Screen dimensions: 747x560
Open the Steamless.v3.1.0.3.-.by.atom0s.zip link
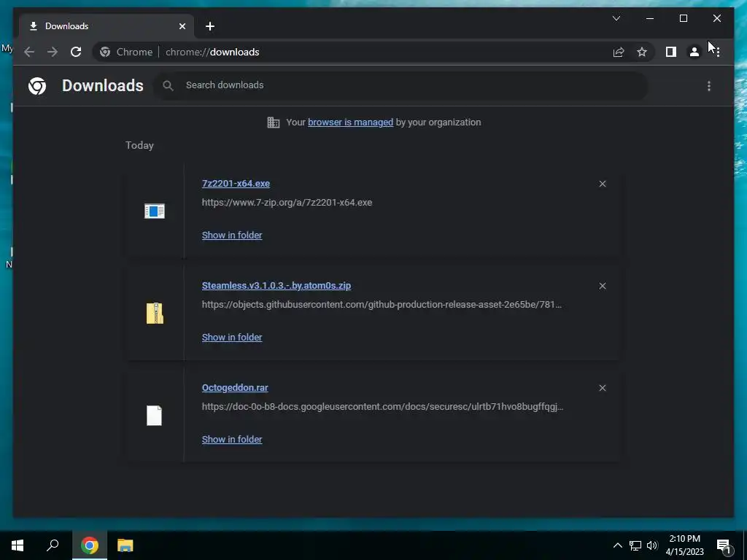point(276,286)
